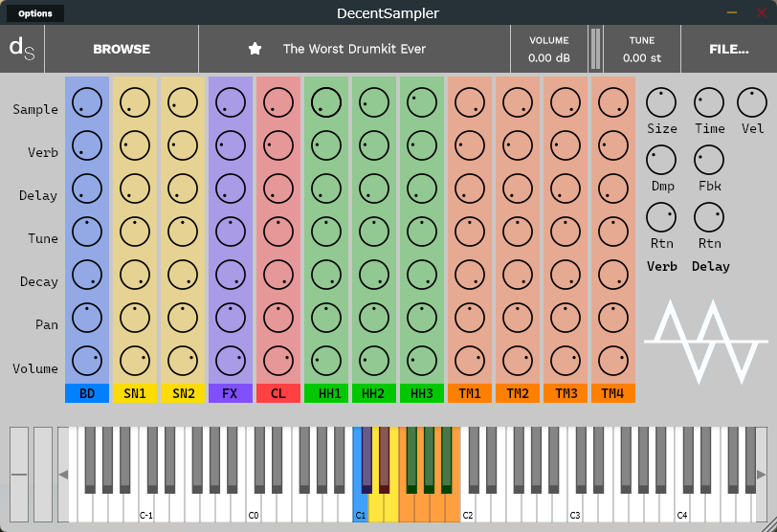This screenshot has height=532, width=777.
Task: Click the HH3 Sample knob
Action: (422, 102)
